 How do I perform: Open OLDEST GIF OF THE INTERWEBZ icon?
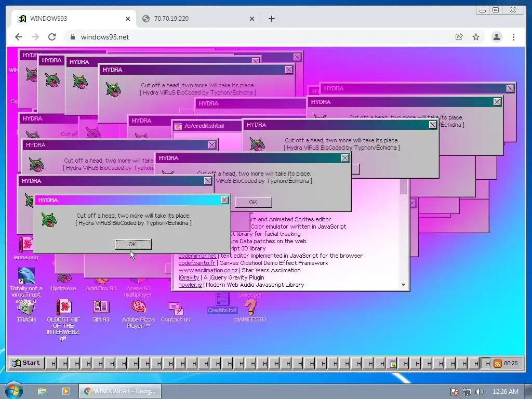pos(63,320)
